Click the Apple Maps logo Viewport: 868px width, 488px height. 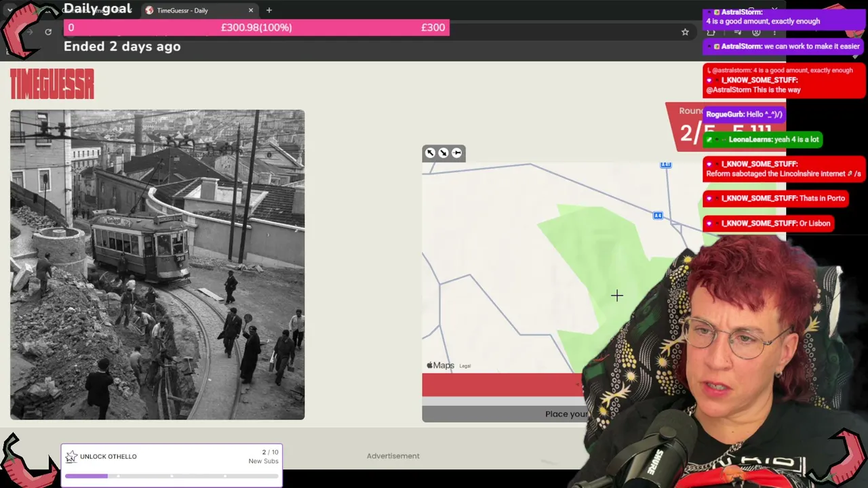[x=440, y=365]
